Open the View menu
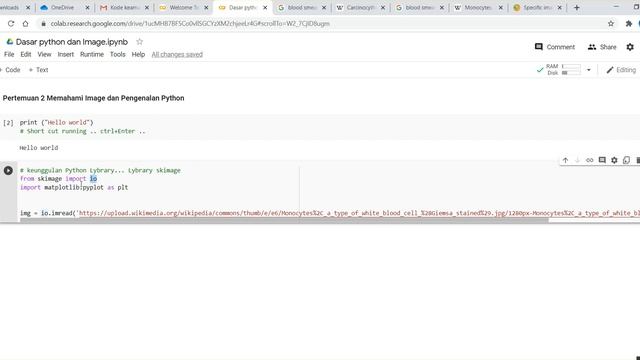 click(x=44, y=54)
